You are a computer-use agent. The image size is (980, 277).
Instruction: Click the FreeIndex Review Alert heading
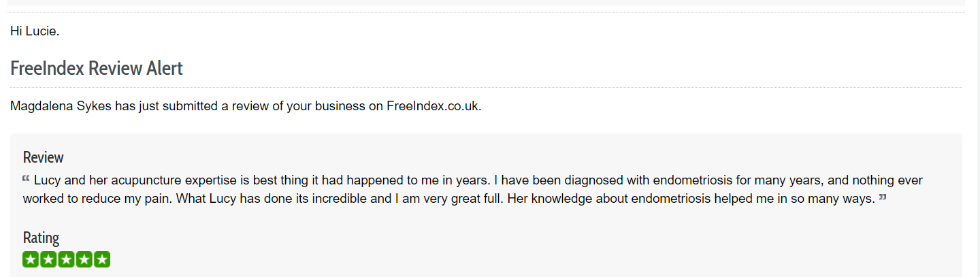[97, 69]
